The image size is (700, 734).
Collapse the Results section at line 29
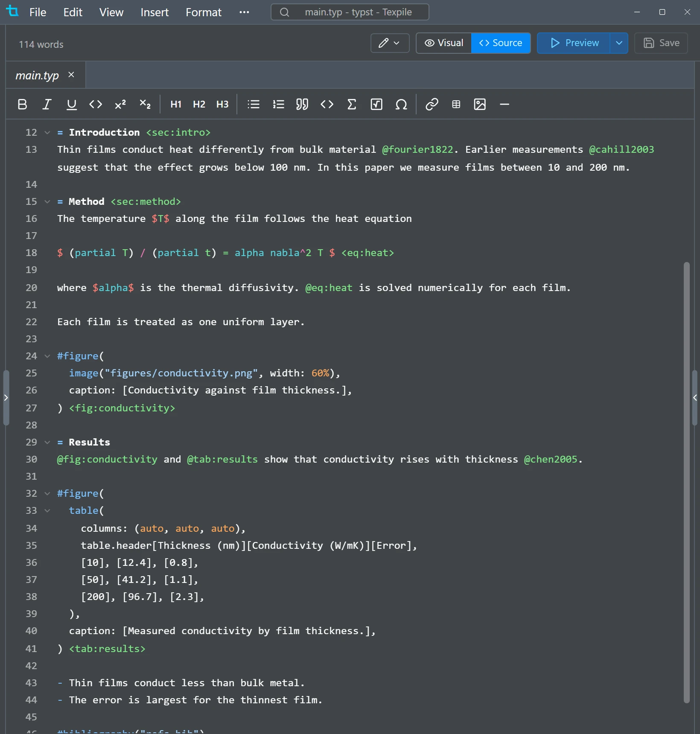pos(47,443)
